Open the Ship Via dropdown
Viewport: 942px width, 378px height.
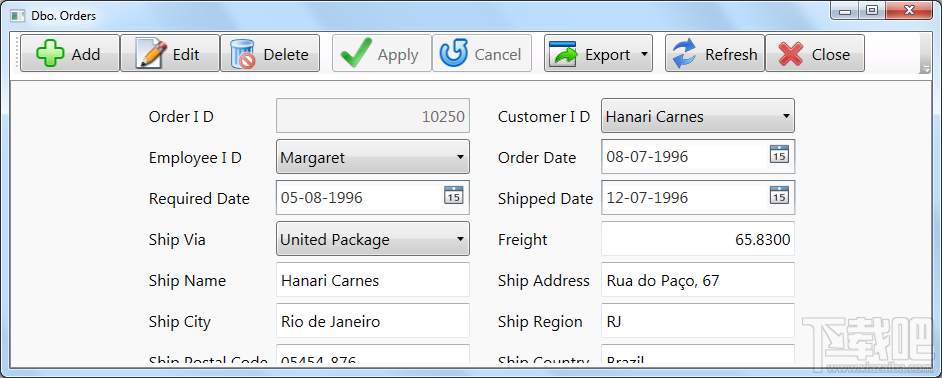tap(372, 239)
